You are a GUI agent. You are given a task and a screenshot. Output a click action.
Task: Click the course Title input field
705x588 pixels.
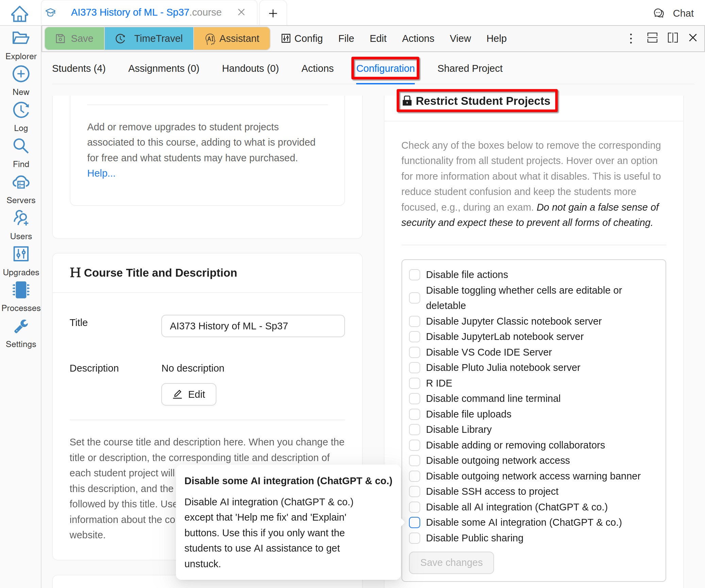[x=253, y=326]
